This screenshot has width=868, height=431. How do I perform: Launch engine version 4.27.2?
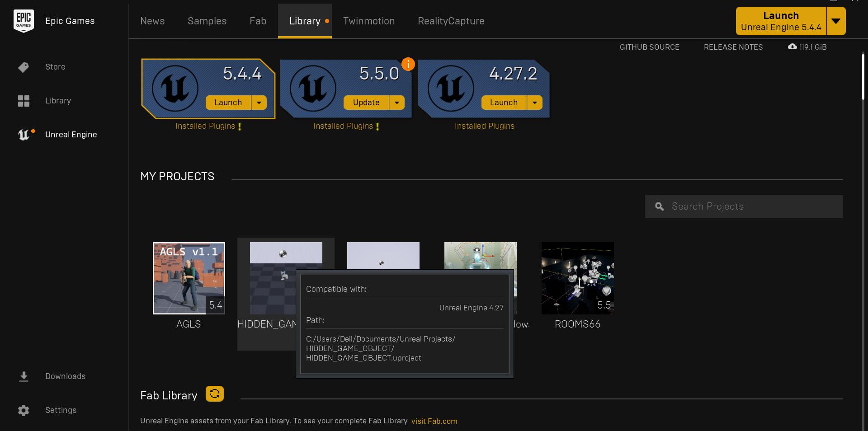click(504, 103)
